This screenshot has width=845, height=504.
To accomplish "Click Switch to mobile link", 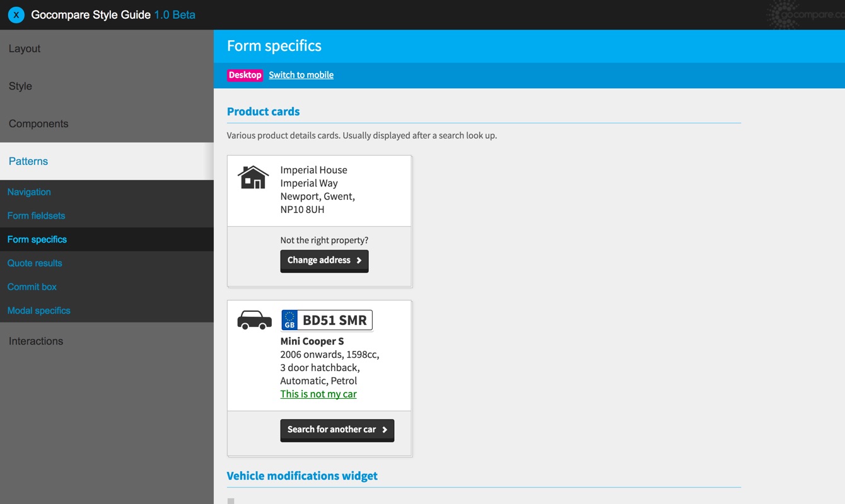I will click(301, 75).
